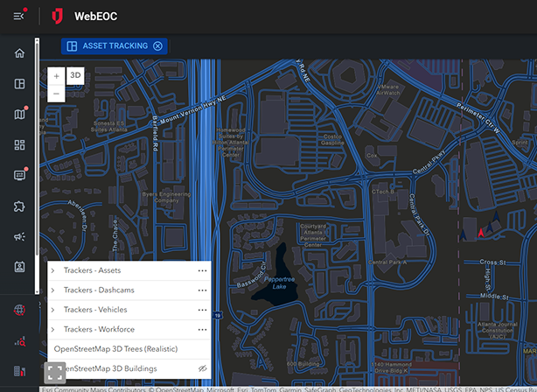
Task: Switch map to 3D view
Action: point(76,76)
